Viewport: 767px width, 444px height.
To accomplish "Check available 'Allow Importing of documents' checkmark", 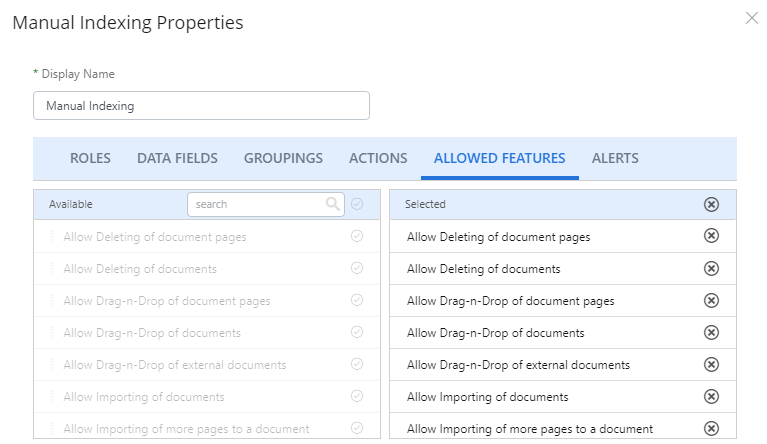I will (x=357, y=396).
